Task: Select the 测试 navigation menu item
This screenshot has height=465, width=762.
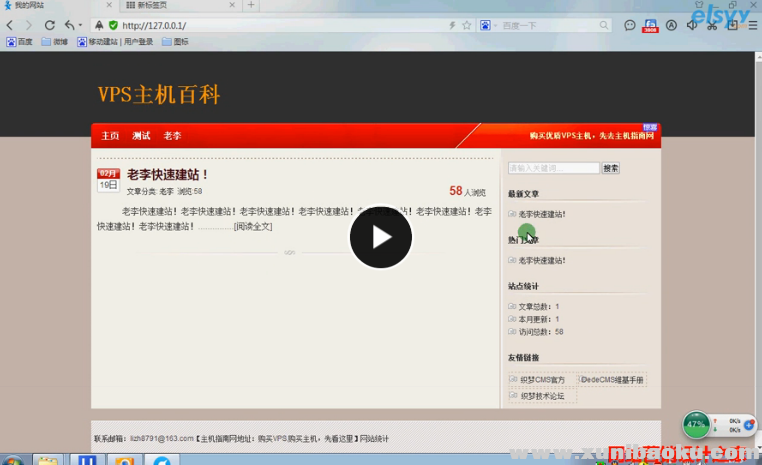Action: click(x=141, y=135)
